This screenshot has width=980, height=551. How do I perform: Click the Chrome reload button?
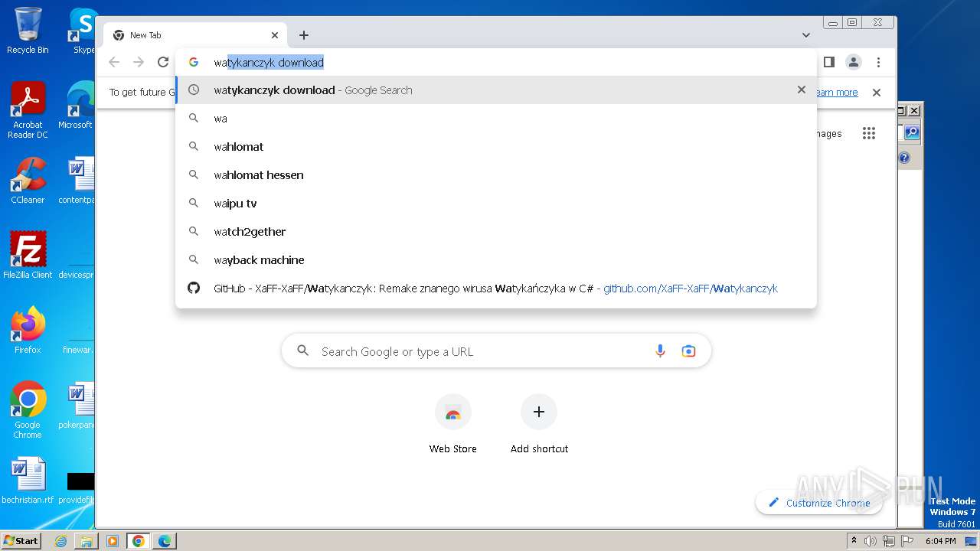(x=163, y=62)
